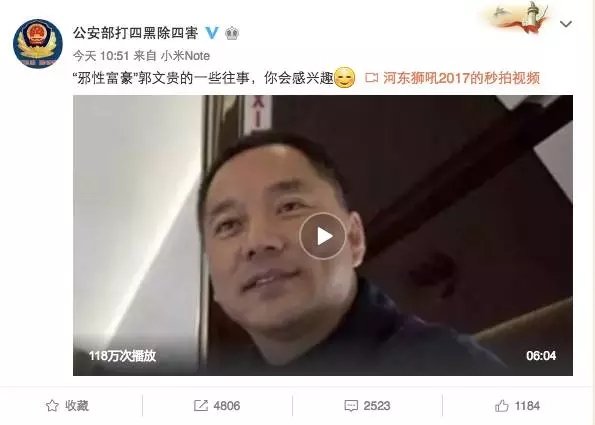
Task: Click the police badge profile avatar
Action: point(38,44)
